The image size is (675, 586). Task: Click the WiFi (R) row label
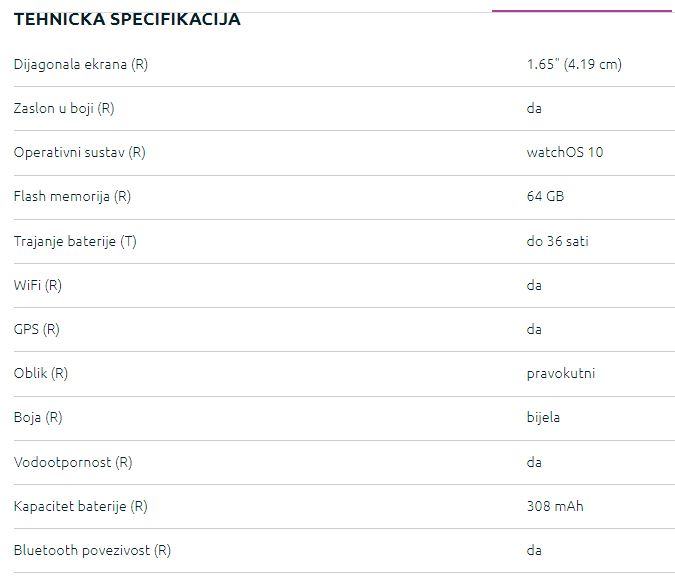[x=38, y=285]
